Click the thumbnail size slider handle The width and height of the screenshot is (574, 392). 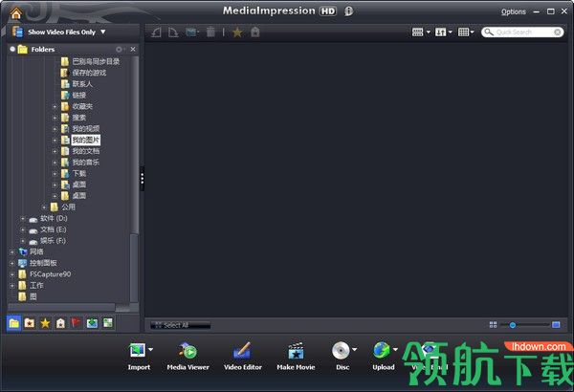point(513,325)
